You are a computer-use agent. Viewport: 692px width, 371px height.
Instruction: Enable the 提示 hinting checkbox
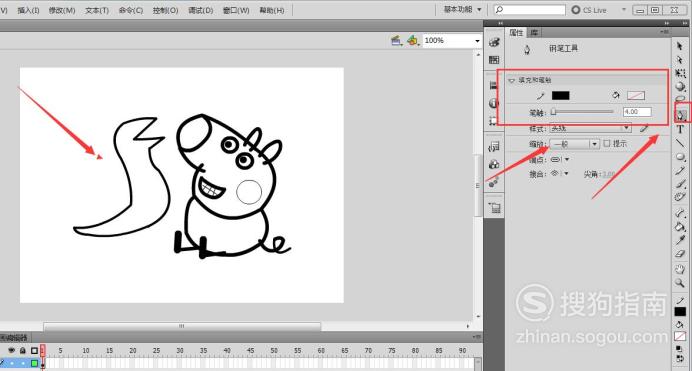[x=607, y=143]
